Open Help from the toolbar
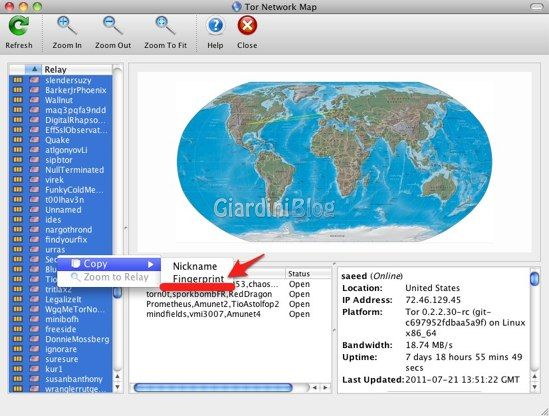 [x=215, y=26]
